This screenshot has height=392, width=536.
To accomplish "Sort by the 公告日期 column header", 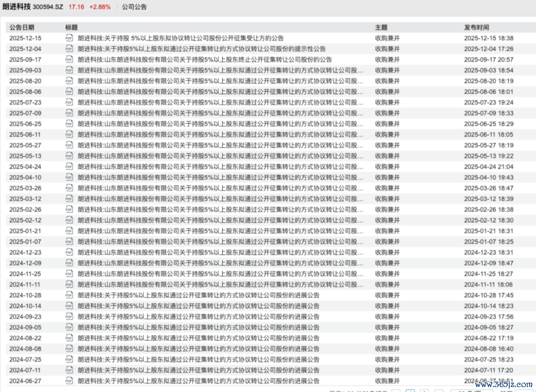I will coord(22,28).
